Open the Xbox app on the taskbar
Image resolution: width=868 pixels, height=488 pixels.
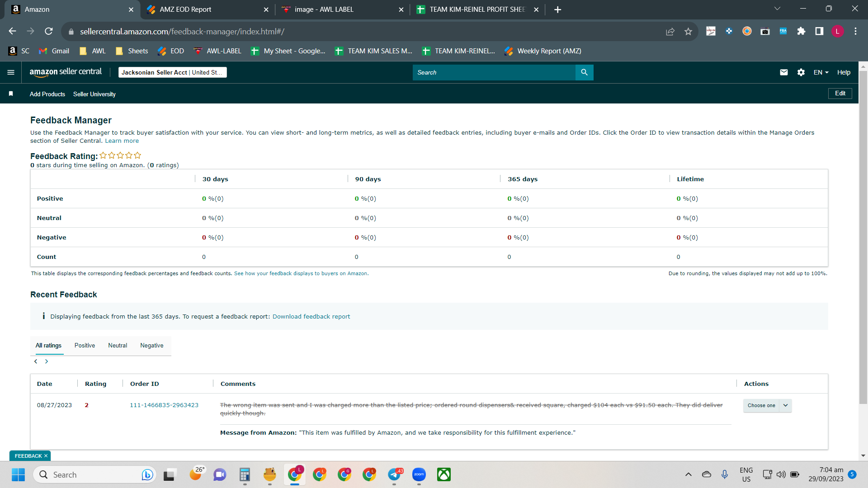[444, 474]
